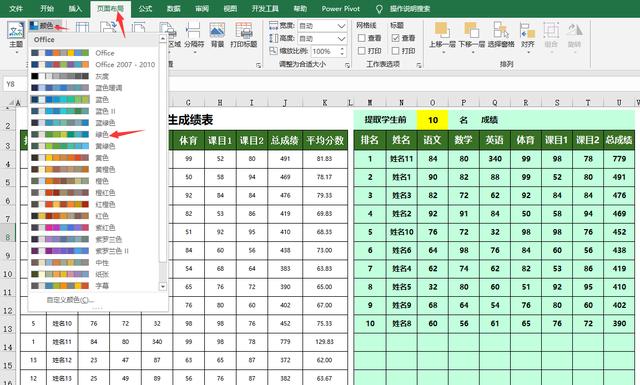Image resolution: width=640 pixels, height=385 pixels.
Task: Open the 选择窗格 (Selection Pane)
Action: coord(501,35)
